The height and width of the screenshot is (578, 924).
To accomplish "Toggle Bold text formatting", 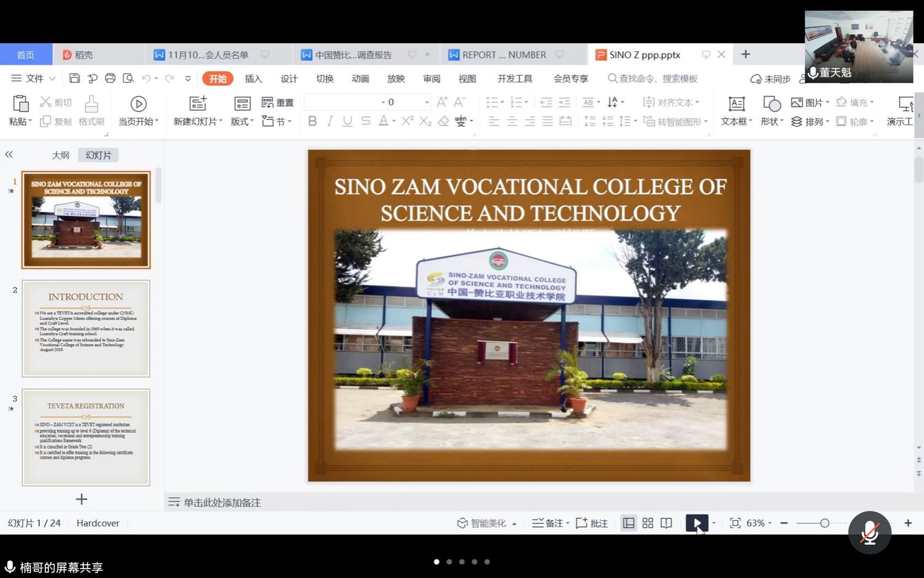I will [x=312, y=121].
